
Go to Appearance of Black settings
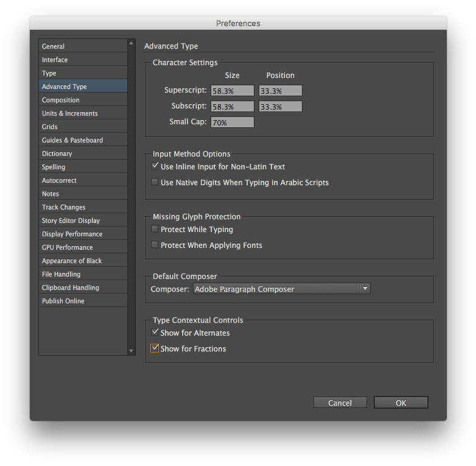point(83,261)
